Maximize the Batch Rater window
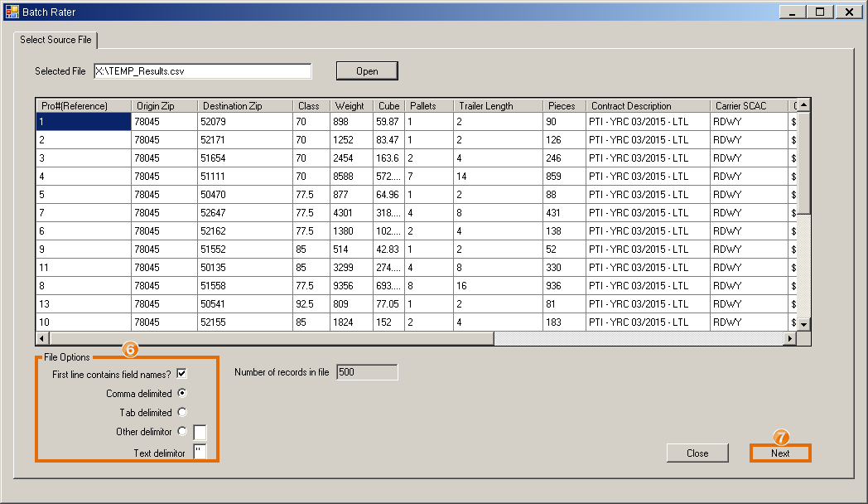 (x=821, y=12)
